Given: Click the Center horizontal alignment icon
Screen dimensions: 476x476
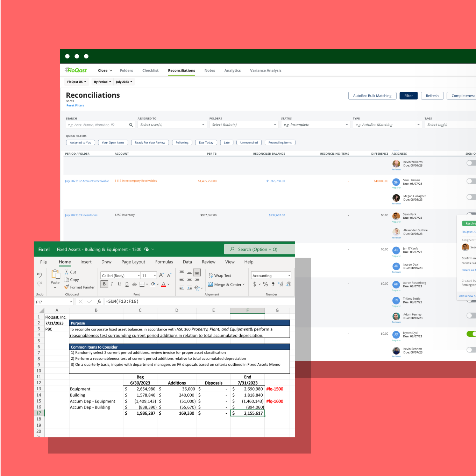Looking at the screenshot, I should tap(189, 280).
